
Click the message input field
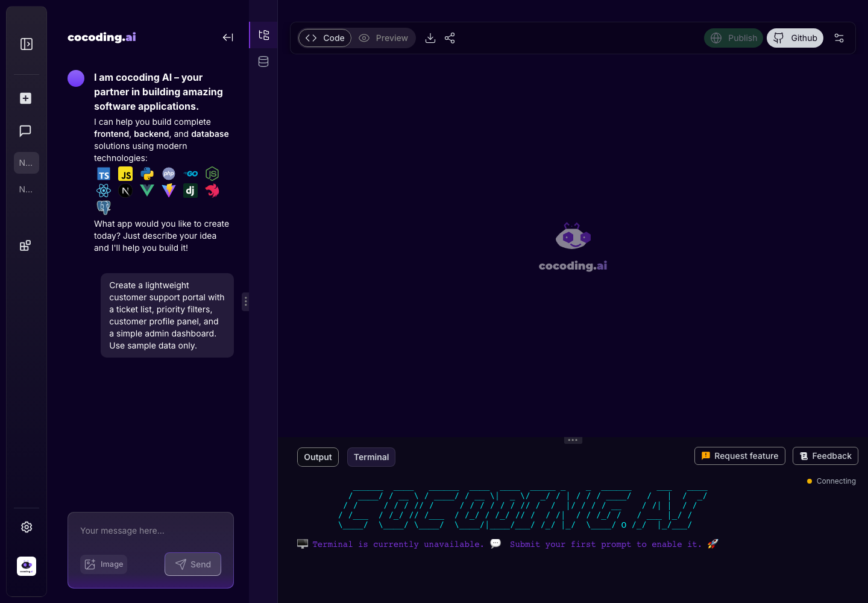[x=151, y=531]
